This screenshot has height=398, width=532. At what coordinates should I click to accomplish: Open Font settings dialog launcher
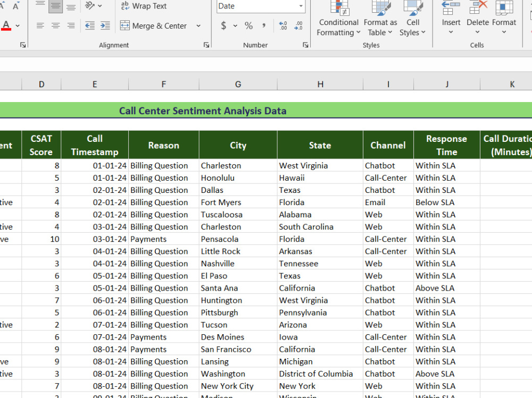[23, 45]
